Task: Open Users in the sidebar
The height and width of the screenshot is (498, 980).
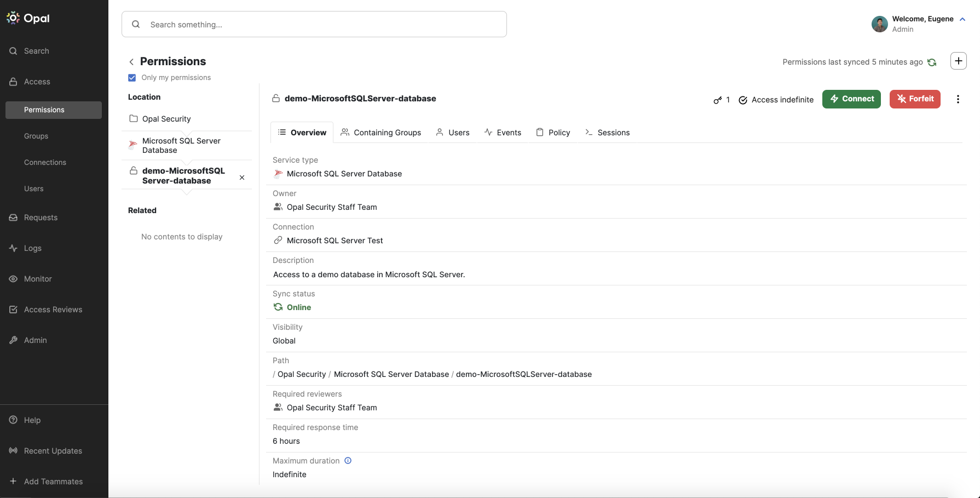Action: pos(34,189)
